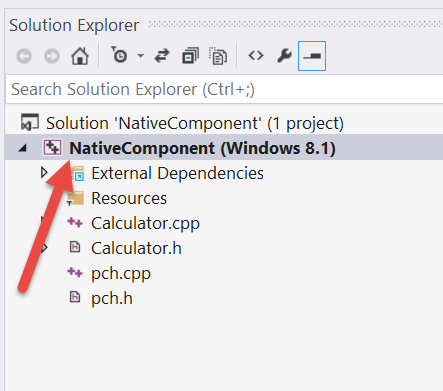Select pch.cpp file
Image resolution: width=443 pixels, height=391 pixels.
pos(121,274)
